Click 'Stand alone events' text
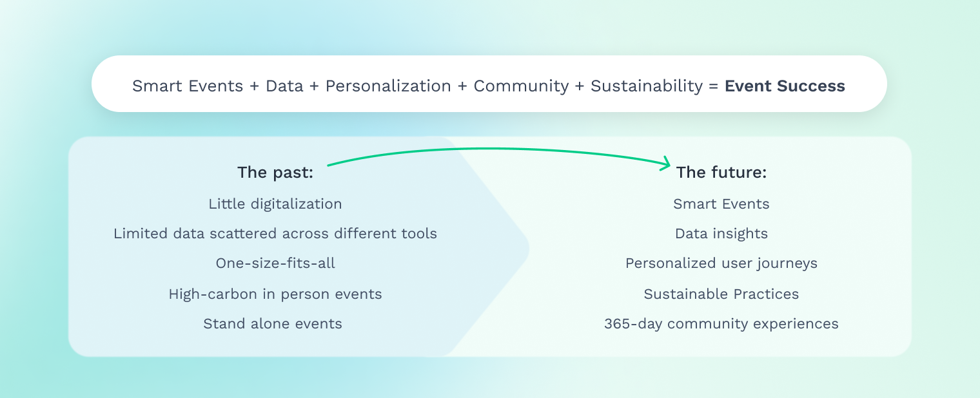The width and height of the screenshot is (980, 398). [x=273, y=324]
